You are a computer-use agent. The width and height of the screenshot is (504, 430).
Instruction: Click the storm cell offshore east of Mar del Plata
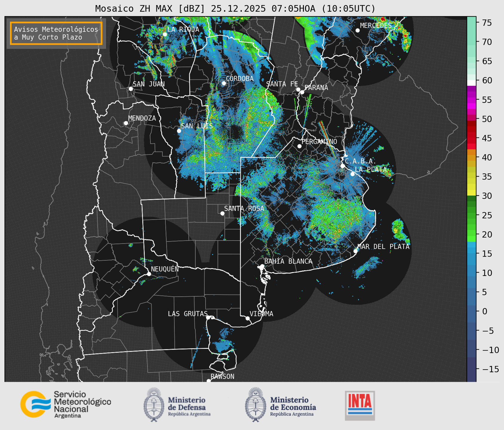pyautogui.click(x=400, y=231)
